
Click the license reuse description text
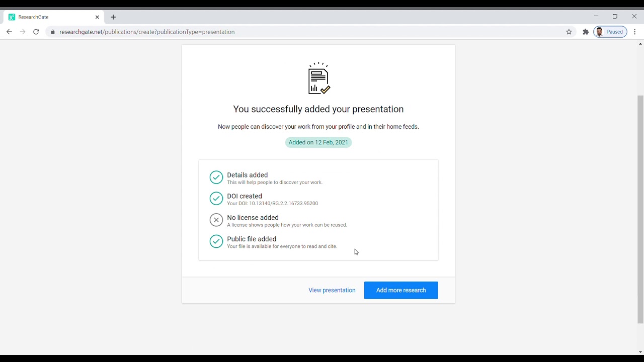(x=287, y=225)
